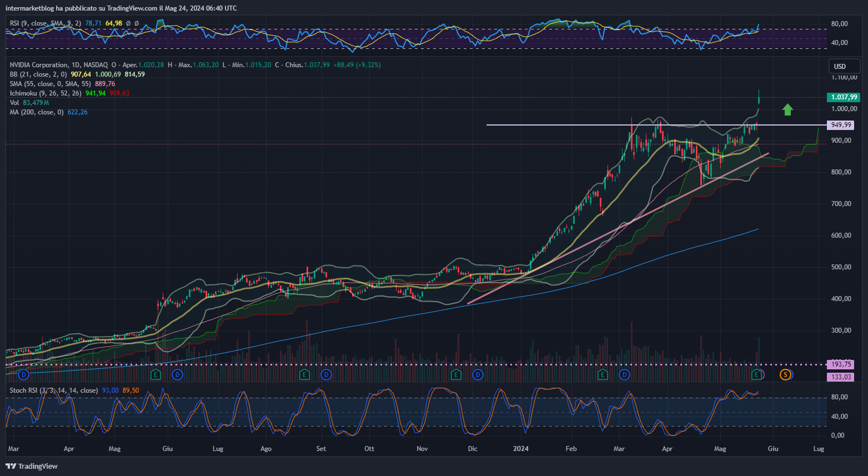Click the intermarketblog publisher header text
Screen dimensions: 868x476
coord(121,8)
